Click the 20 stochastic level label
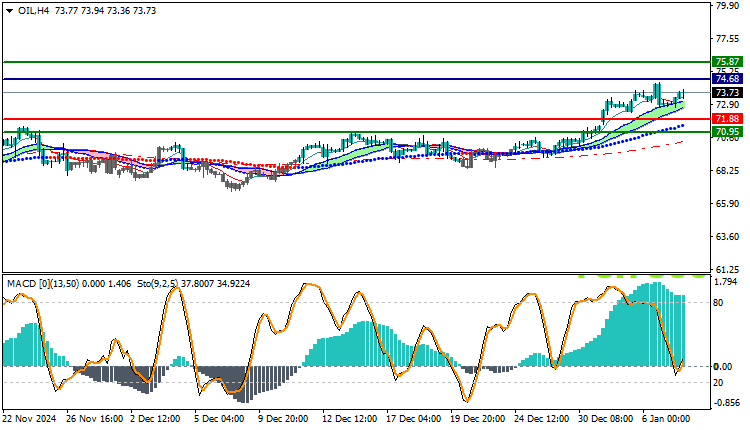 [718, 383]
